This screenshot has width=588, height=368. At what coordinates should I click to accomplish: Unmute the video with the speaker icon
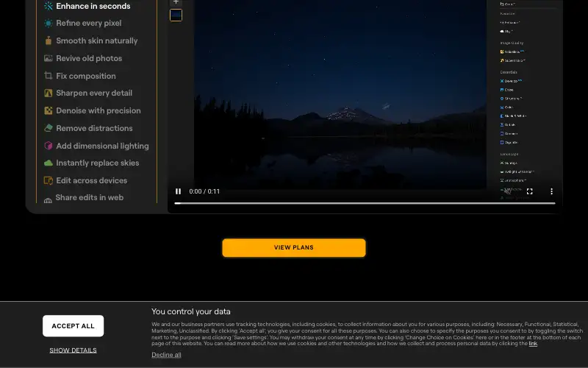point(508,191)
